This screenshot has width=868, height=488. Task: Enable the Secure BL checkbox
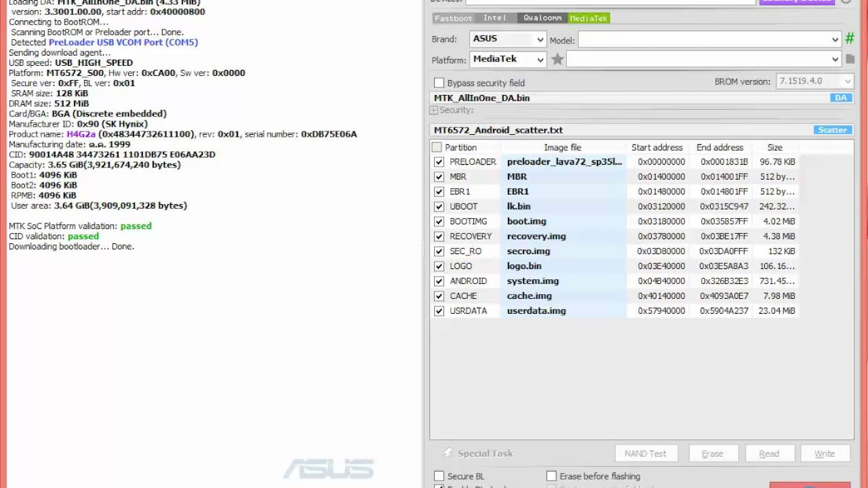(439, 476)
